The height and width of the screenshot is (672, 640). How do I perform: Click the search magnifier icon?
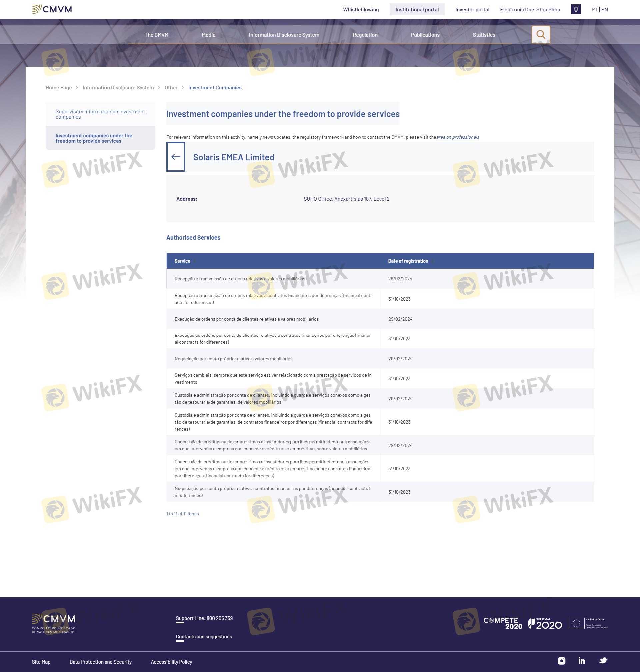coord(541,34)
